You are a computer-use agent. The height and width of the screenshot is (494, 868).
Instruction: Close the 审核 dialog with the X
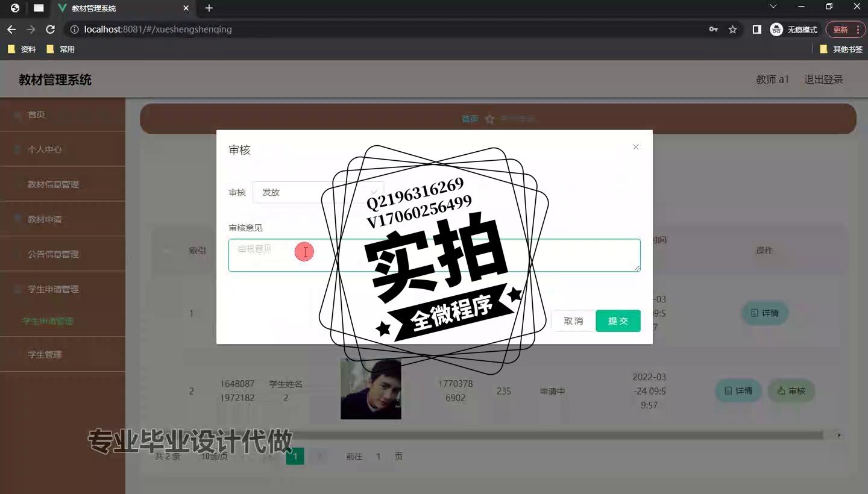click(635, 147)
